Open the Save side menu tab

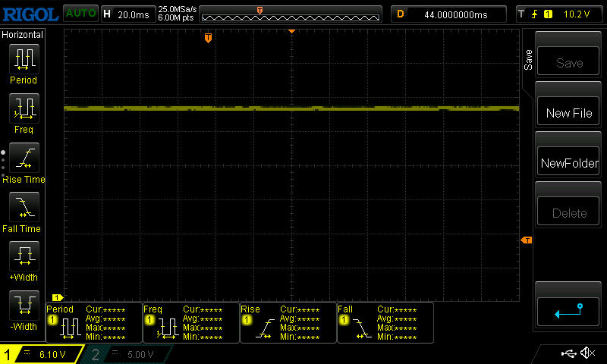pos(528,60)
